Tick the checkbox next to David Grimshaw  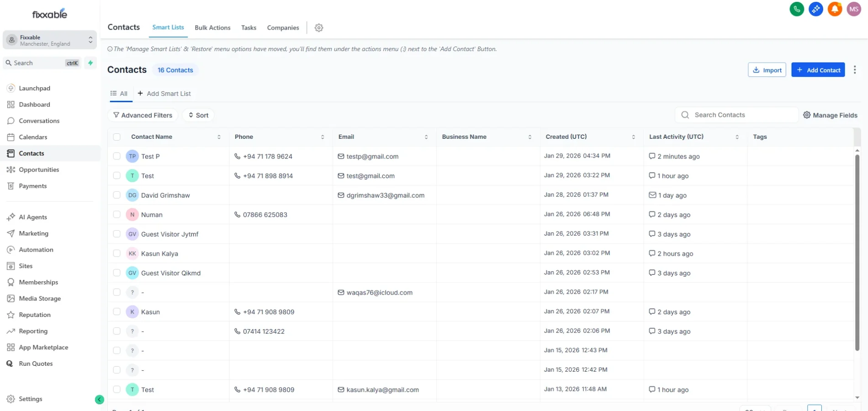pos(117,195)
